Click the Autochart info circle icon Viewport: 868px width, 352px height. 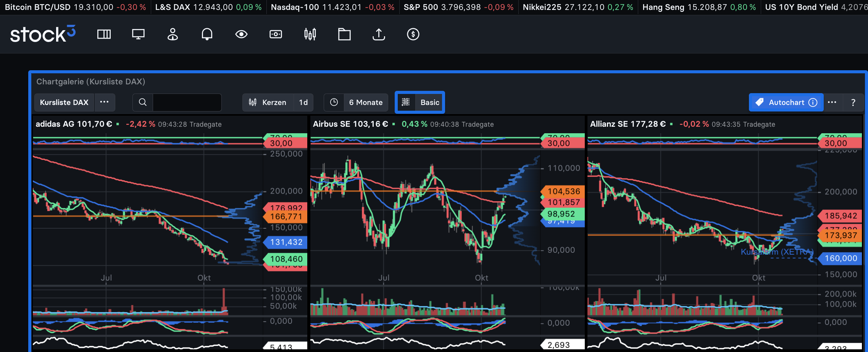(x=813, y=102)
